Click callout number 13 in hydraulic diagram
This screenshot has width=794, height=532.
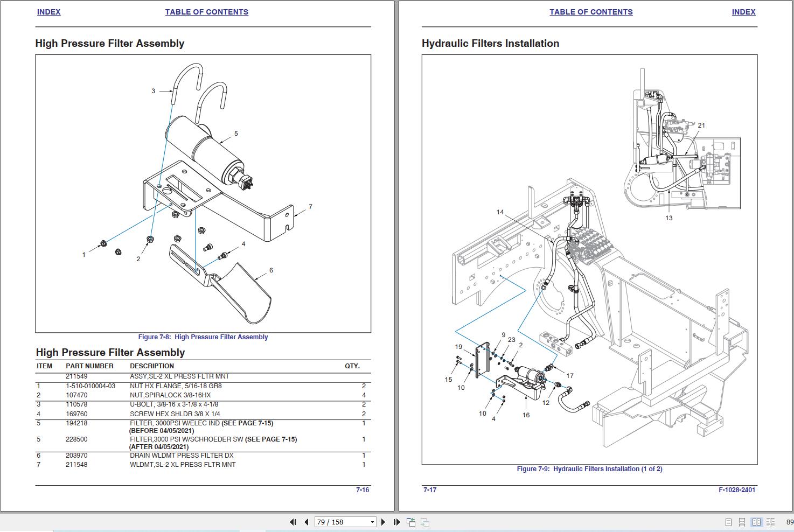point(668,218)
